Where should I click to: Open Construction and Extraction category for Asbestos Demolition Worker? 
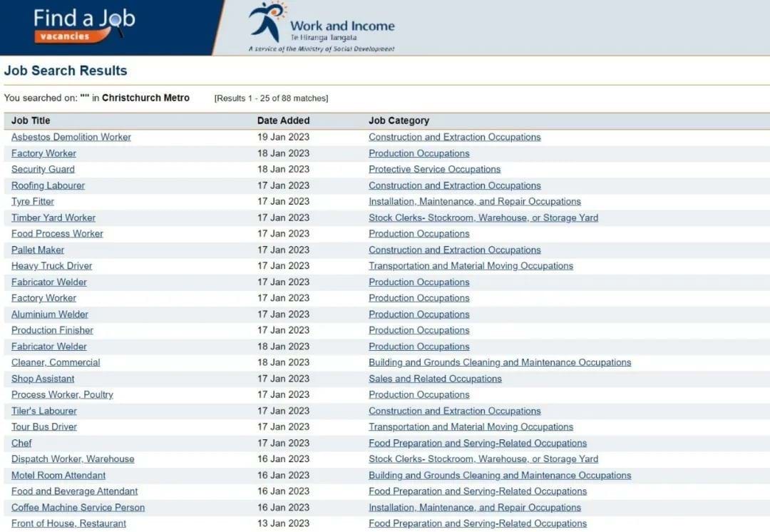[x=455, y=137]
